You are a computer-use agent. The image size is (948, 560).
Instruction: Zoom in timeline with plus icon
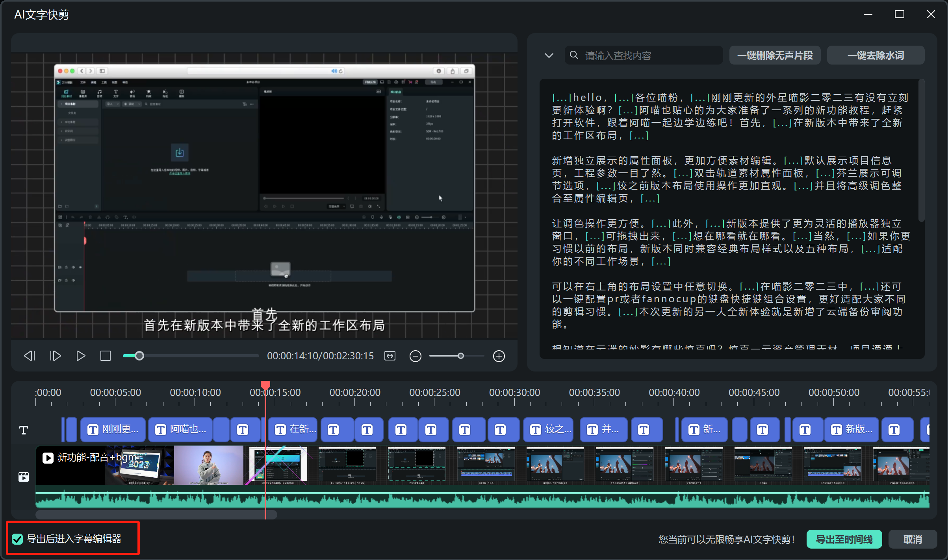pyautogui.click(x=499, y=356)
